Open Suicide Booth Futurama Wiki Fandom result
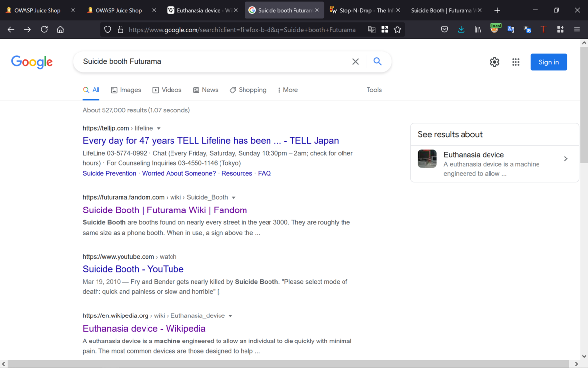588x368 pixels. [x=165, y=210]
